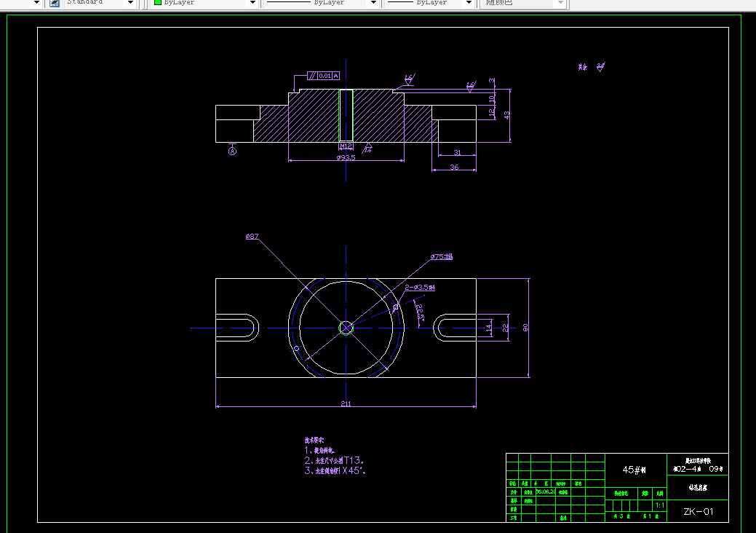Select the 22 slot dimension text
Viewport: 756px width, 533px height.
click(505, 328)
